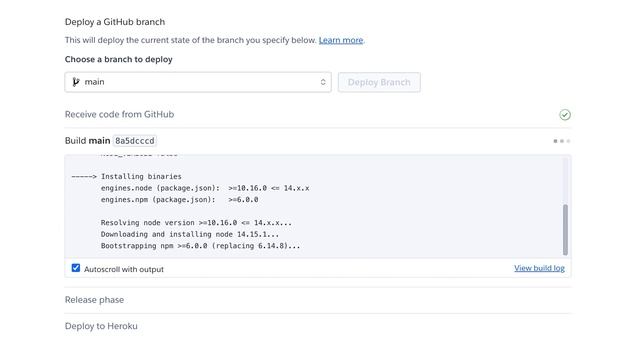
Task: Click the Downloading and installing node line
Action: (190, 234)
